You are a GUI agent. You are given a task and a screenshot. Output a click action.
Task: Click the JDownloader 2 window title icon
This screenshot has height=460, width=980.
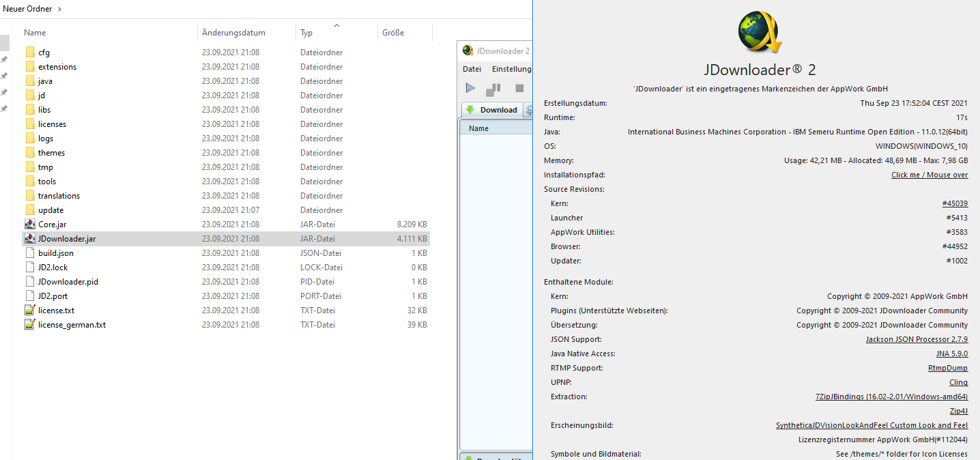tap(467, 51)
